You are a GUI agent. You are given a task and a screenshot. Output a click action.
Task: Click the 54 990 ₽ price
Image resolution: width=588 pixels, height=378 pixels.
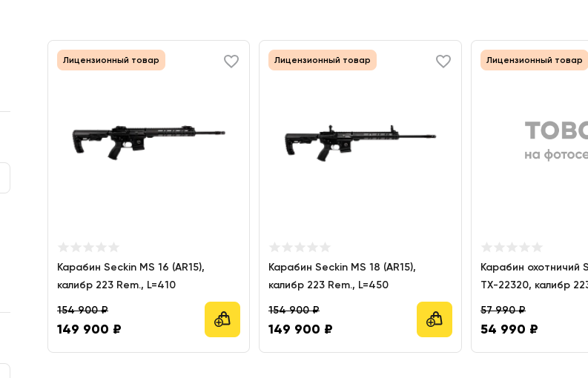tap(509, 329)
